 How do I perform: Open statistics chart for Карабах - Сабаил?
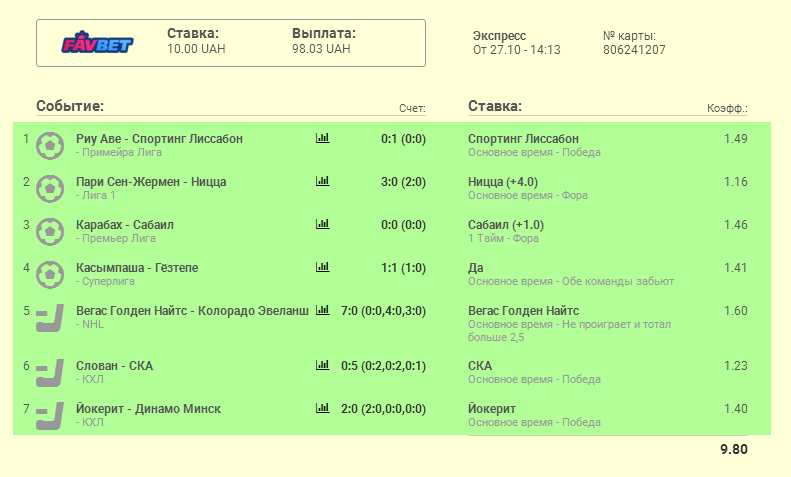[x=322, y=224]
